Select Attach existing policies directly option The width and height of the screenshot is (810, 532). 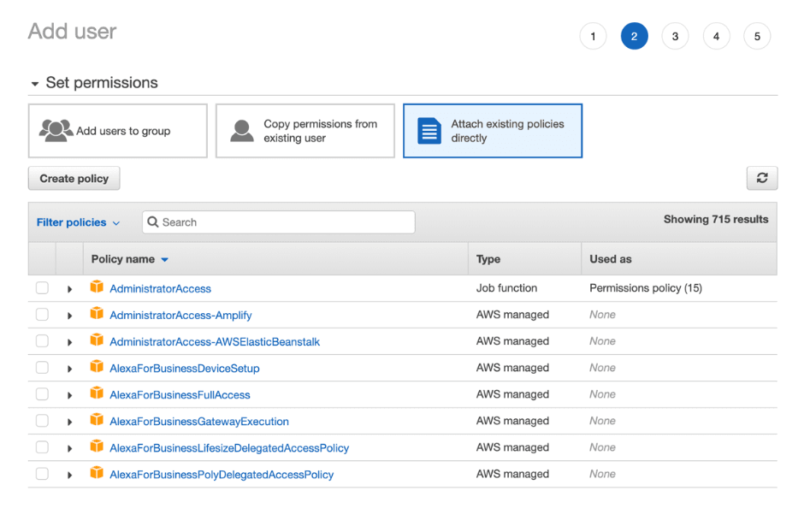493,131
